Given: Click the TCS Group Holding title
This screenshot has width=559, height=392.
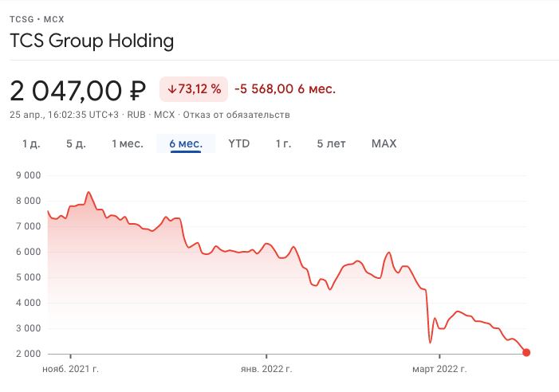Looking at the screenshot, I should coord(92,41).
